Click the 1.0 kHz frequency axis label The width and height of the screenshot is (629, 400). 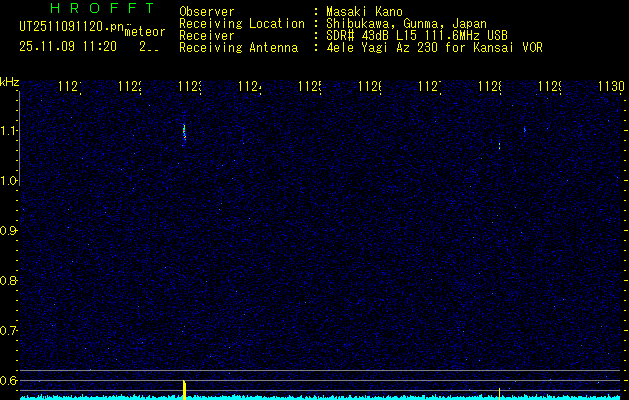click(x=8, y=181)
